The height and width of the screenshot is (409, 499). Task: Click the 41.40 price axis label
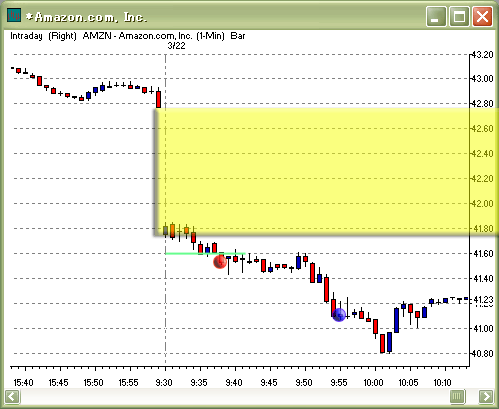point(483,278)
